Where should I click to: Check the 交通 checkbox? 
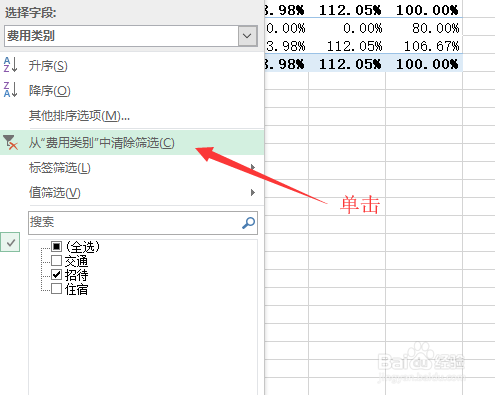pyautogui.click(x=57, y=260)
